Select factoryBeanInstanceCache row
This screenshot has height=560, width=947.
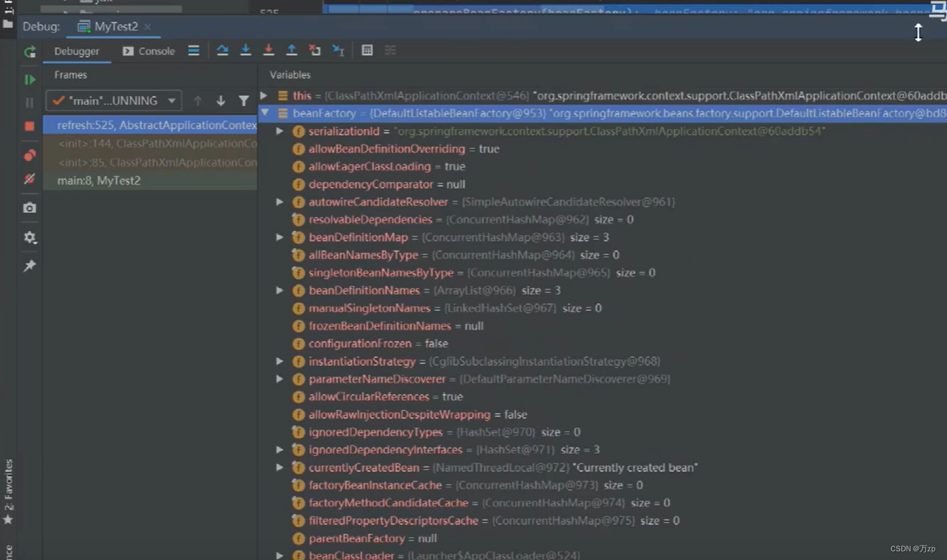602,485
